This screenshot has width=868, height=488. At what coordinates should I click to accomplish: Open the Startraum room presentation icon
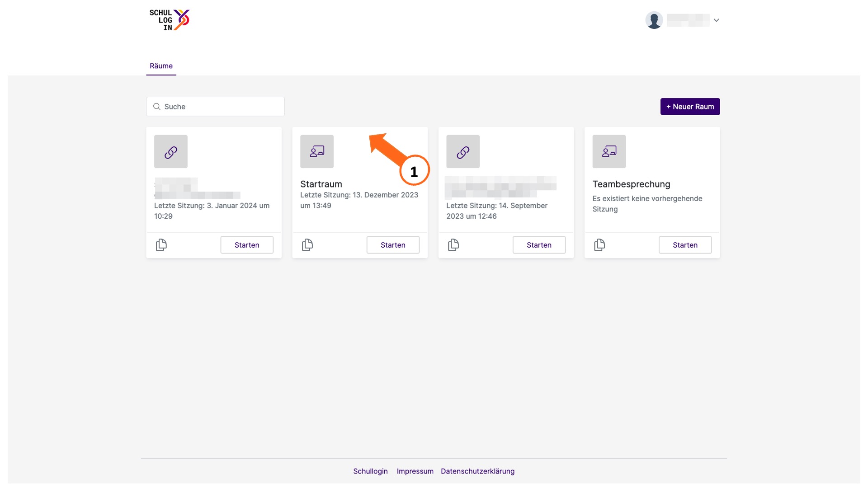tap(317, 152)
